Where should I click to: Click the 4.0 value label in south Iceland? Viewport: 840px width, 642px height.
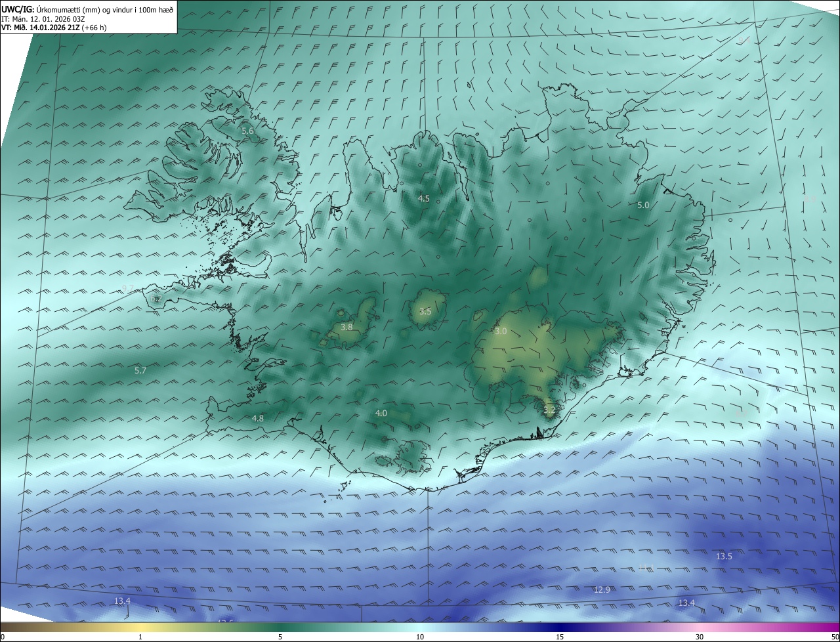[381, 414]
